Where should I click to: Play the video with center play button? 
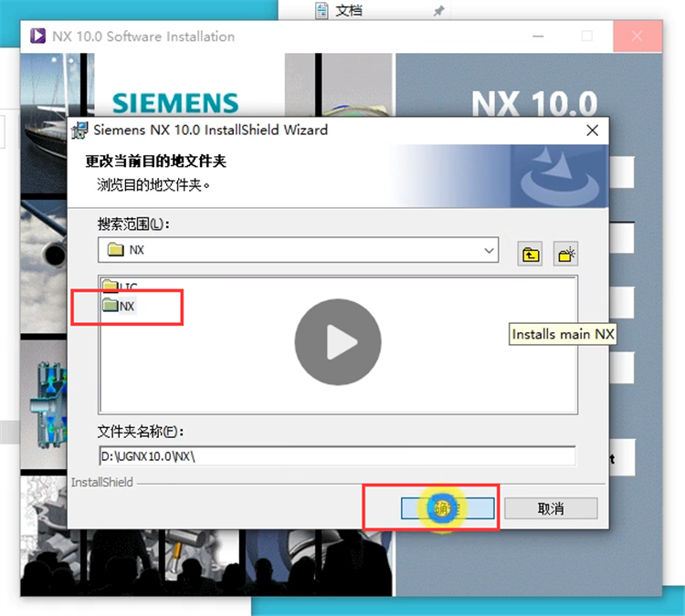pyautogui.click(x=338, y=342)
